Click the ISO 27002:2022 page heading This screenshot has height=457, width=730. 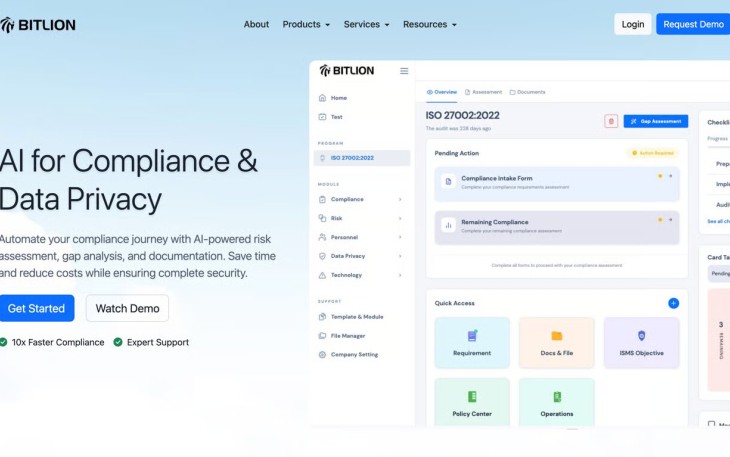462,115
